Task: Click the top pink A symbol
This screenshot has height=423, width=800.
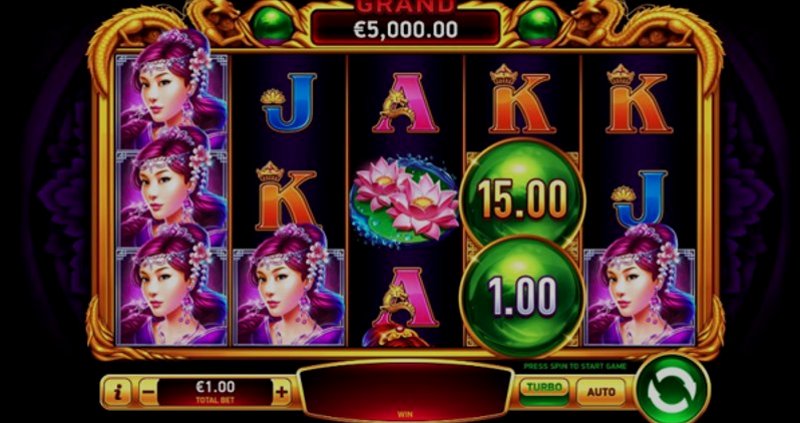Action: [x=405, y=102]
